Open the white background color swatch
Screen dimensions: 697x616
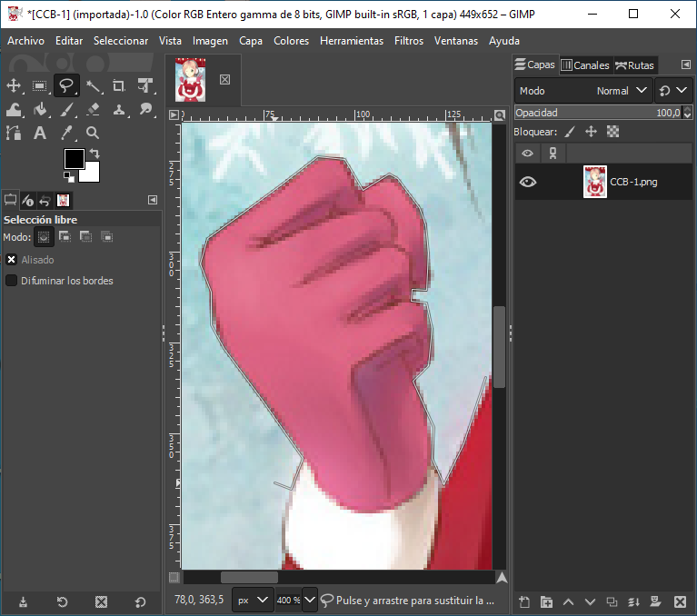[x=92, y=175]
